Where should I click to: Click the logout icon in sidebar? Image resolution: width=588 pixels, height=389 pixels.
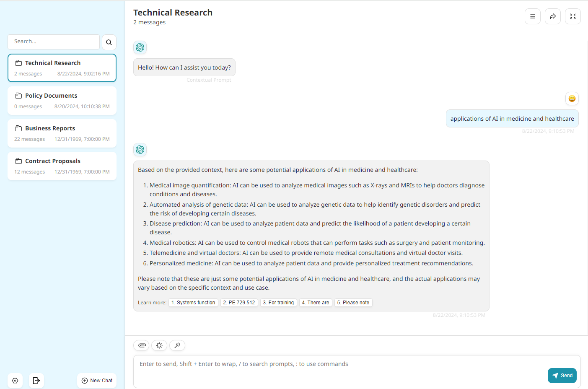[x=36, y=381]
